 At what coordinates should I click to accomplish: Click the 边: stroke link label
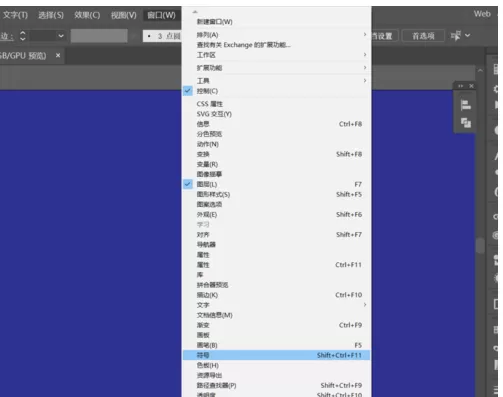coord(7,36)
